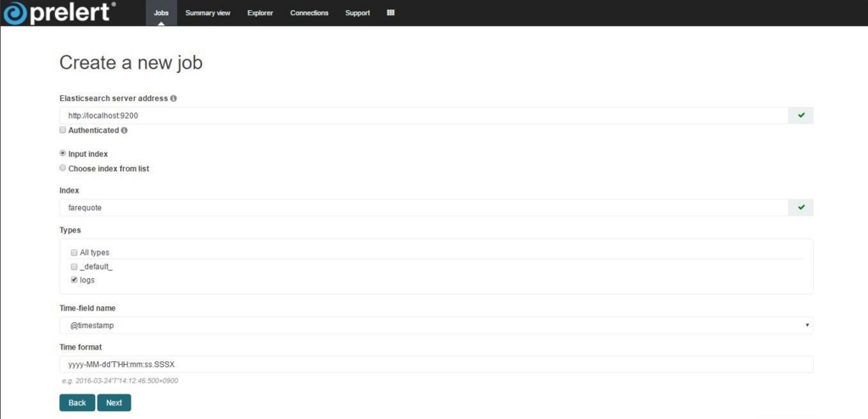Click the Types label
868x419 pixels.
(70, 230)
